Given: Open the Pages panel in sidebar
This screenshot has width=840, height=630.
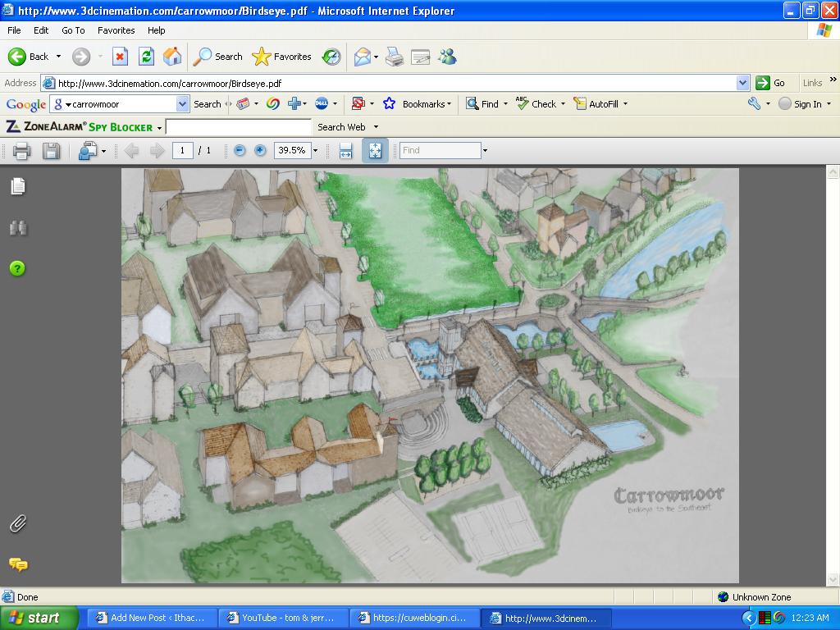Looking at the screenshot, I should 18,187.
